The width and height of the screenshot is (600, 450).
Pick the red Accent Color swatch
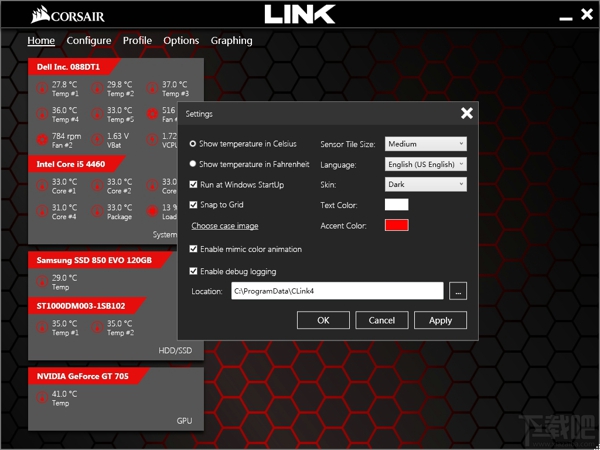tap(397, 226)
